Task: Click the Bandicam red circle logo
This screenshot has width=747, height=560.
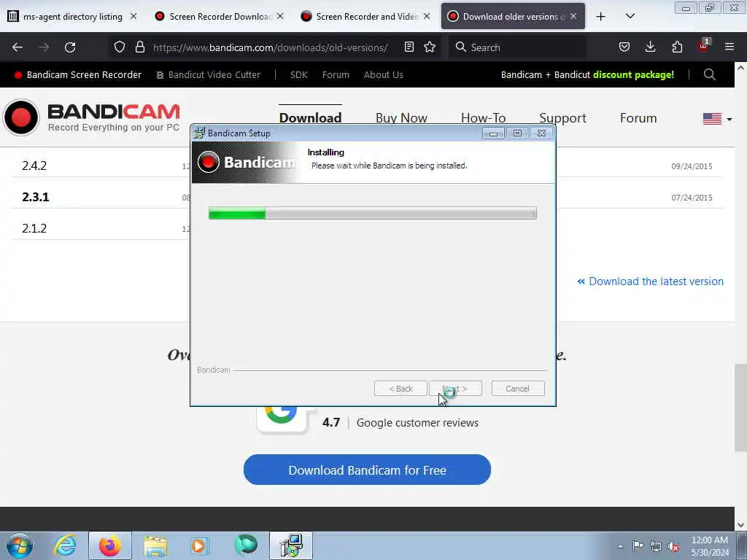Action: (21, 117)
